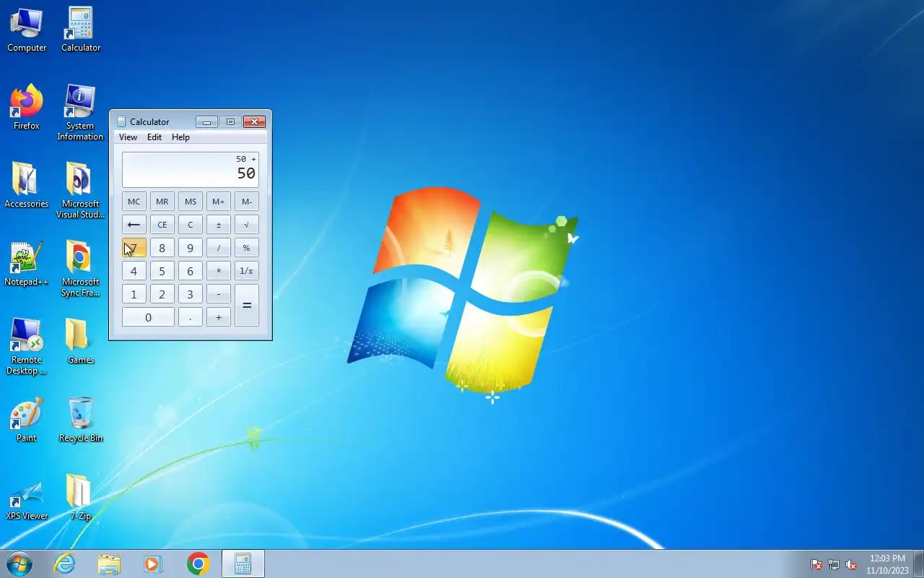Click the taskbar clock showing 12:03 PM

coord(887,564)
